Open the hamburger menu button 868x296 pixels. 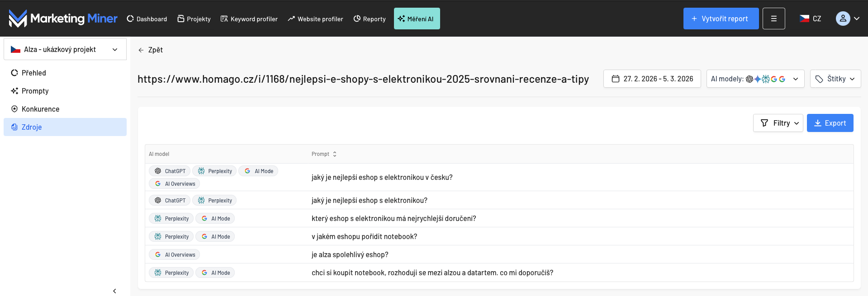click(773, 19)
